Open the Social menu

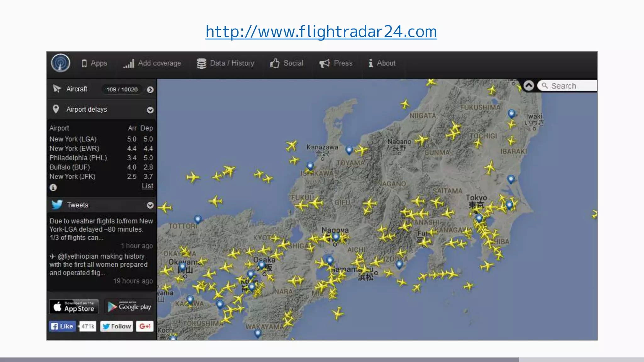tap(286, 63)
